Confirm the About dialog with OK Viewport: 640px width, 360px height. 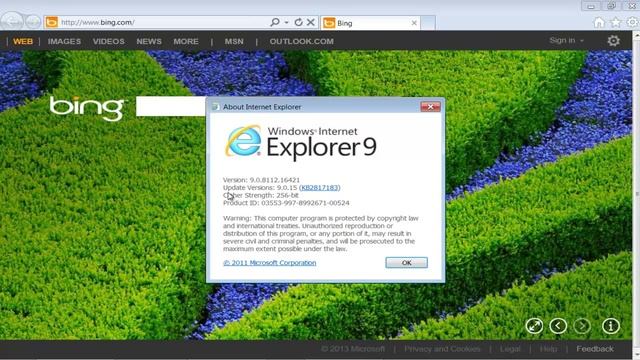[406, 262]
